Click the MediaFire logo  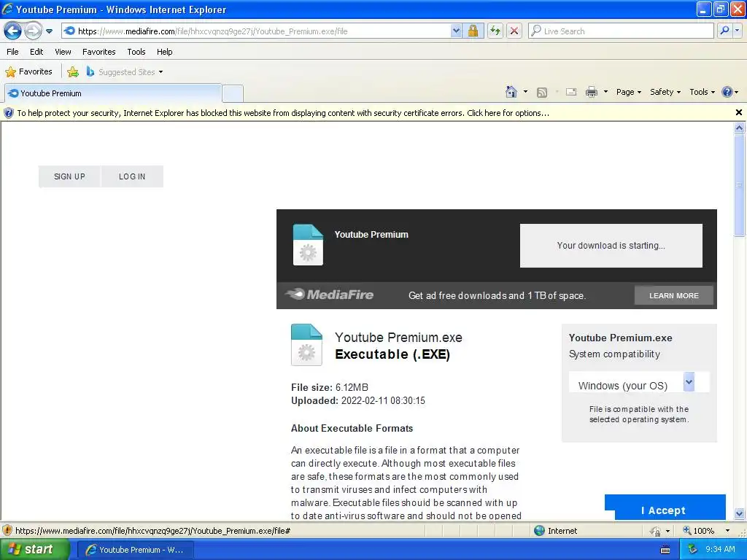click(329, 295)
